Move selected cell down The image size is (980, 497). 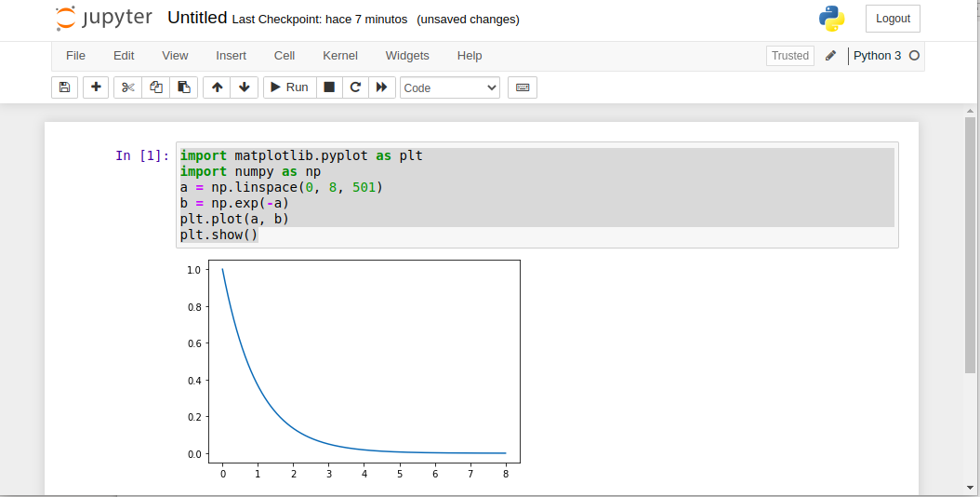point(245,87)
